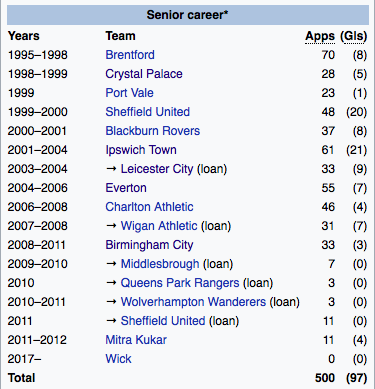Click the Wigan Athletic loan link

pyautogui.click(x=159, y=226)
